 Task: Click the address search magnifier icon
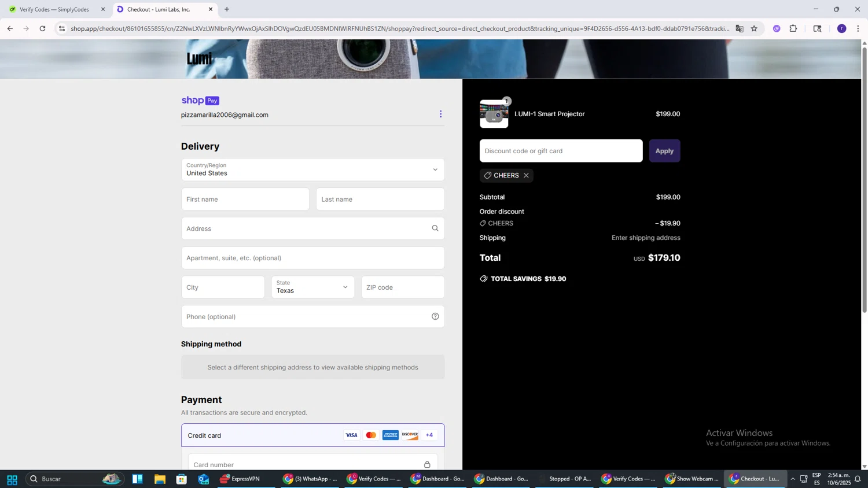coord(435,228)
